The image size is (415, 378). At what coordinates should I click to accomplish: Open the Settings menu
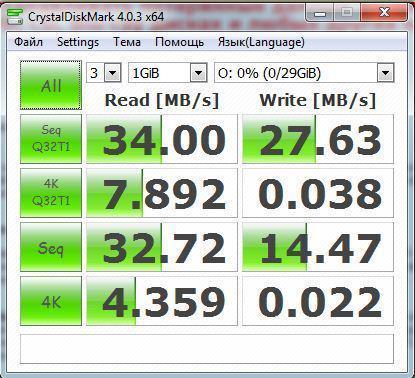[x=78, y=42]
